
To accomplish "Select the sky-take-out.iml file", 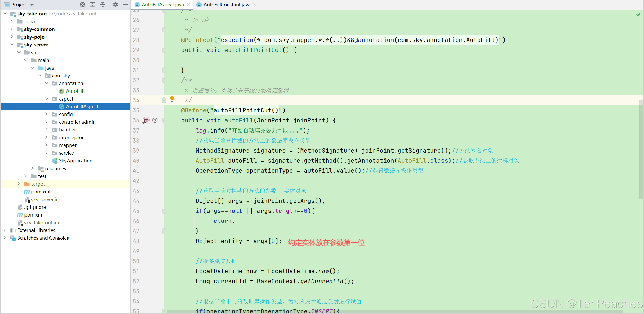I will tap(42, 222).
